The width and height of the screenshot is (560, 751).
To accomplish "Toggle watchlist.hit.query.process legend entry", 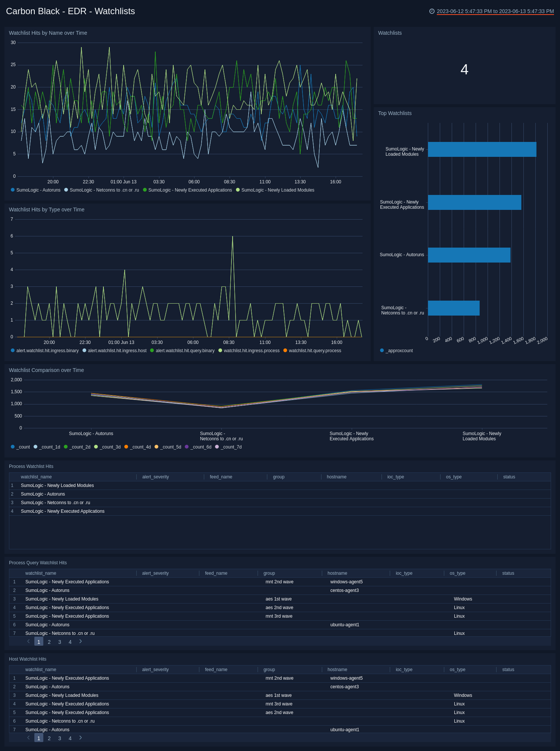I will coord(312,351).
